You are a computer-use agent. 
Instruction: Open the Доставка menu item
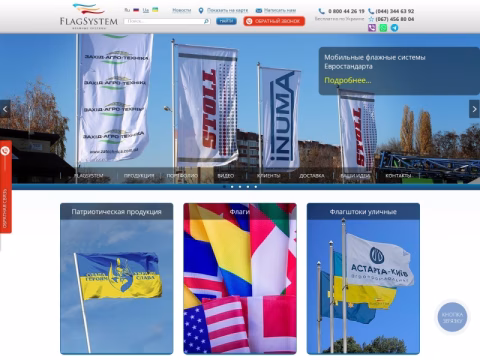312,176
